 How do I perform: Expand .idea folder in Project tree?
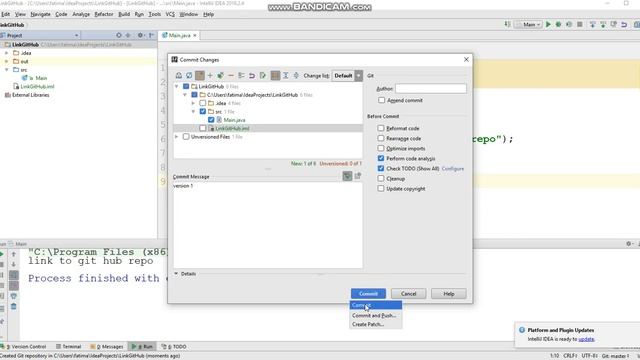7,53
